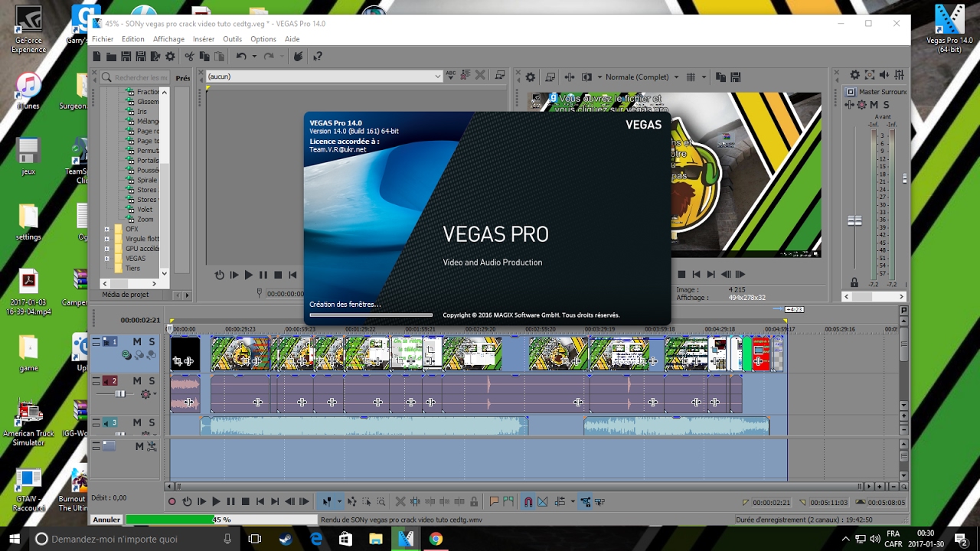Screen dimensions: 980x551
Task: Toggle Ignore Event Grouping
Action: tap(599, 502)
